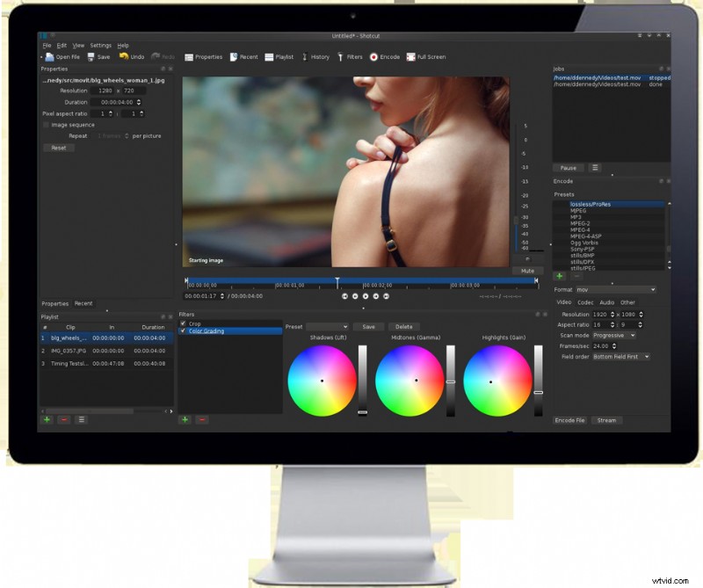The image size is (703, 588).
Task: Click the Recent toolbar icon
Action: (244, 56)
